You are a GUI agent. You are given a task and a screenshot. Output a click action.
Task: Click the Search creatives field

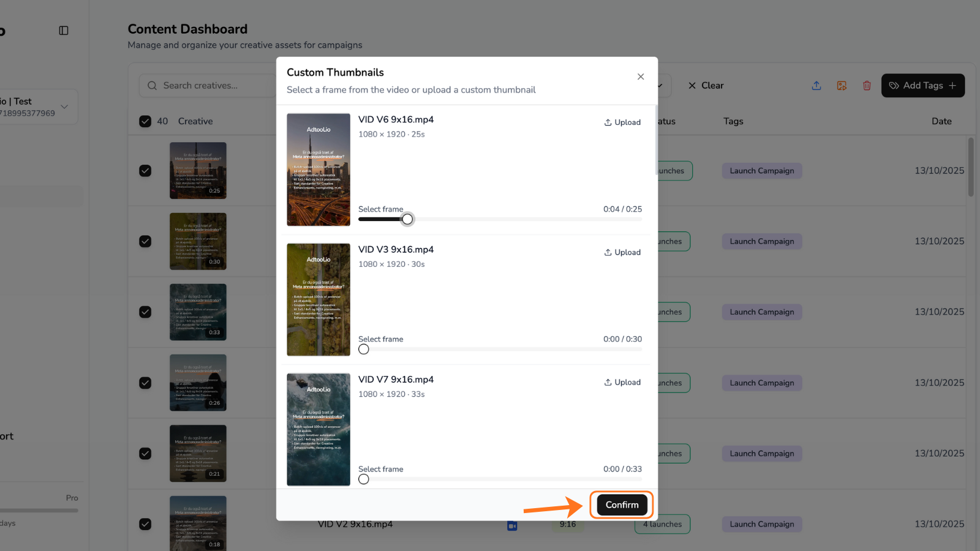pos(208,86)
